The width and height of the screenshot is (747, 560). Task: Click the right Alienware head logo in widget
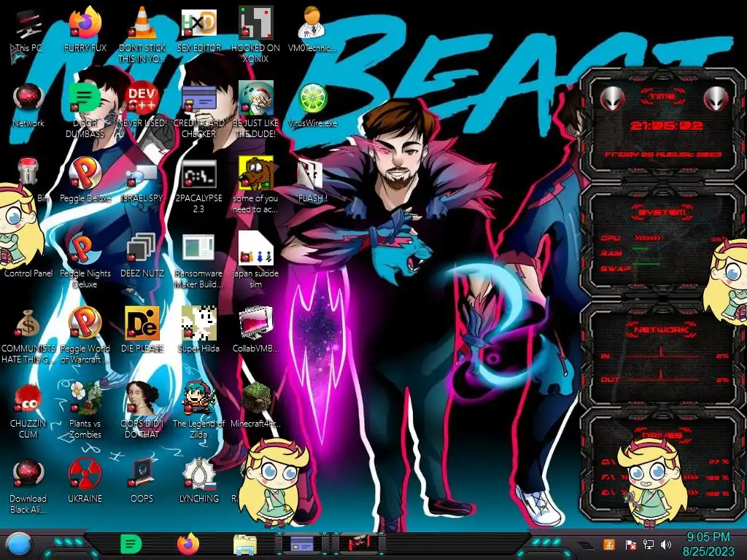coord(716,98)
